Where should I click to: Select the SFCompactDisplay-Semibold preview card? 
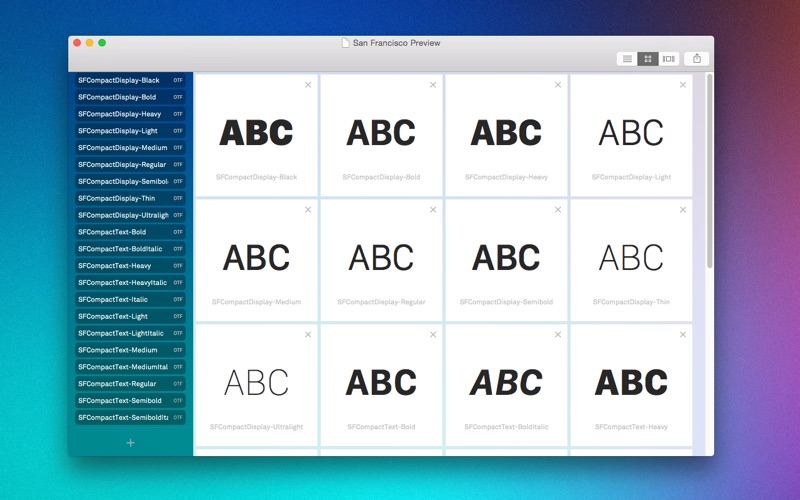pos(506,260)
